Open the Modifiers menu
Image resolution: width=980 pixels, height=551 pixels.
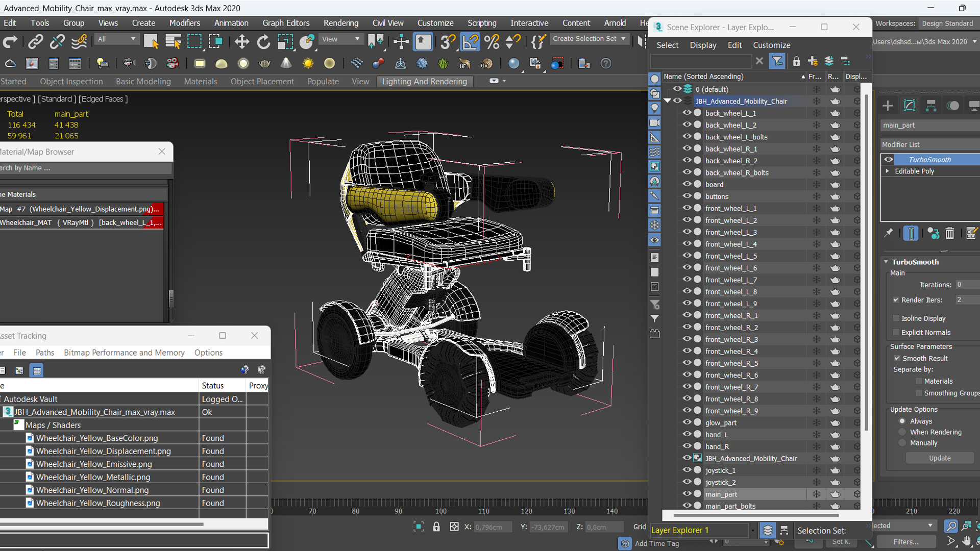coord(184,23)
